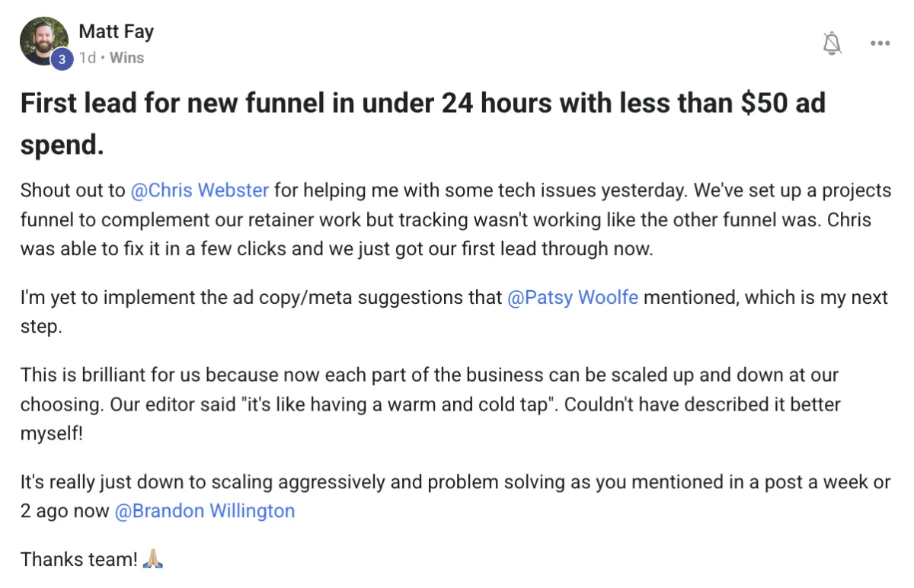The width and height of the screenshot is (914, 588).
Task: Click the 1d post timestamp
Action: pos(88,58)
